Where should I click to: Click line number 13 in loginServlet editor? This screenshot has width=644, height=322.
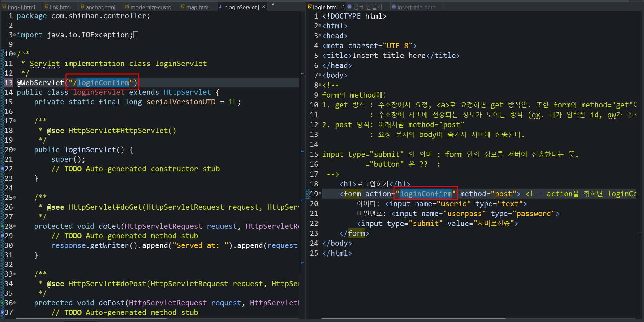[9, 83]
